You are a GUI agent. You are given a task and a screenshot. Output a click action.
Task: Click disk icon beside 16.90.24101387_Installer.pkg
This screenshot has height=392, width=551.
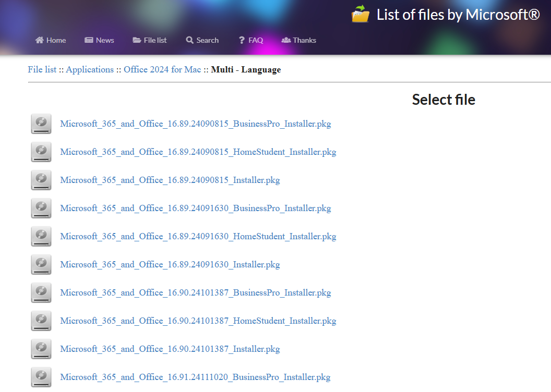(x=41, y=349)
